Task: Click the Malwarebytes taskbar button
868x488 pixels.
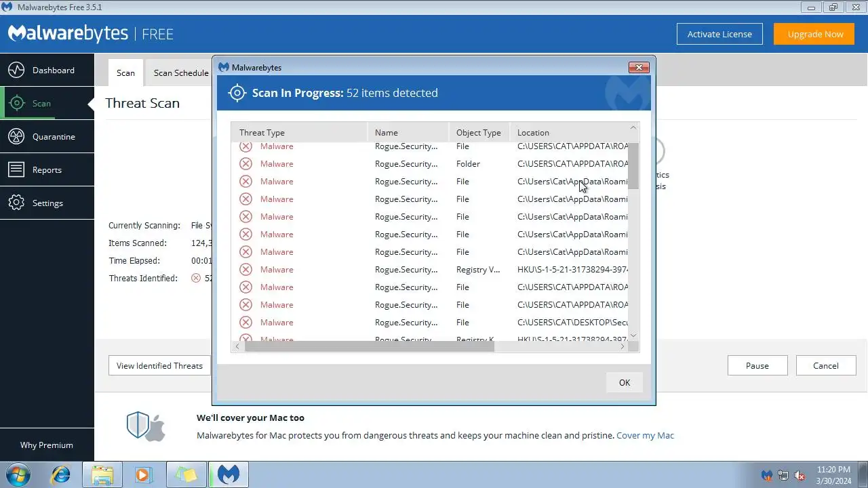Action: point(229,474)
